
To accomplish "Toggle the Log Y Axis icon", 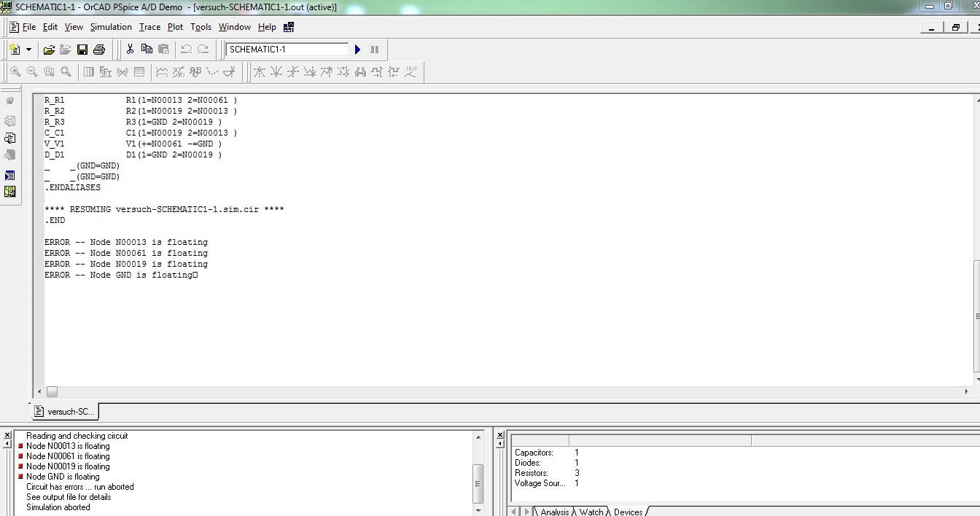I will coord(139,72).
